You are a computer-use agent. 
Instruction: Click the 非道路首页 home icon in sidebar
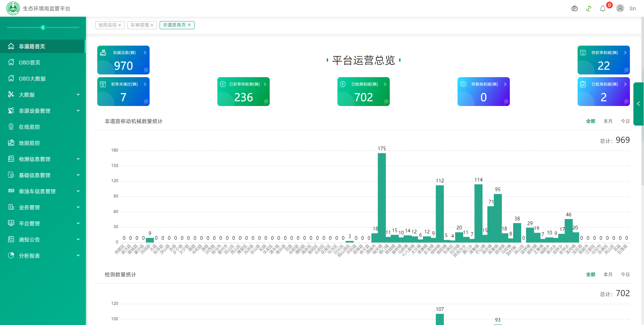pyautogui.click(x=11, y=46)
